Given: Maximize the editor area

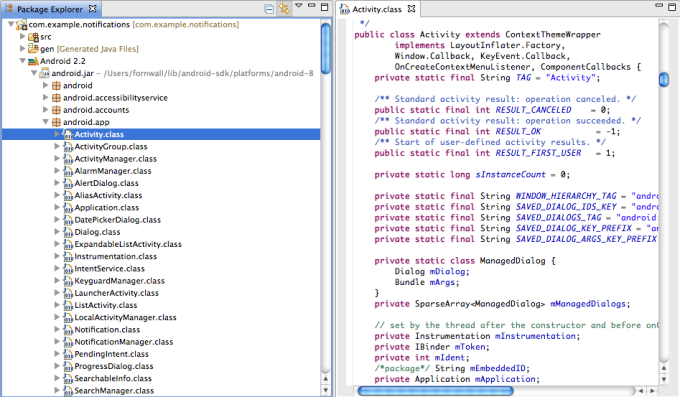Looking at the screenshot, I should click(x=673, y=7).
